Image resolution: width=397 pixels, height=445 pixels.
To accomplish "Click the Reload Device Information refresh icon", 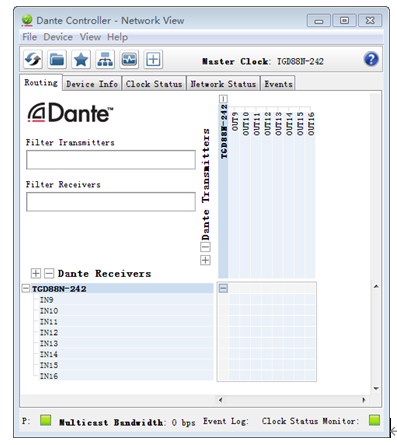I will [x=33, y=59].
